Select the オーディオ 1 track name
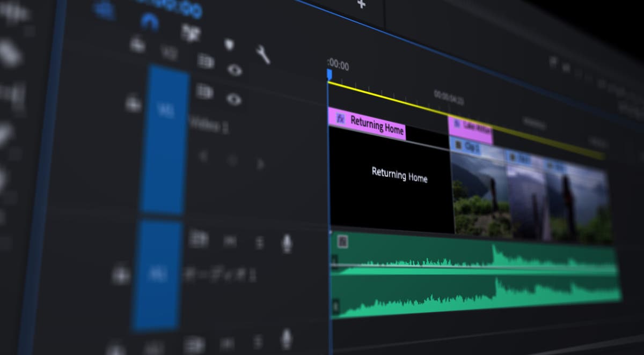This screenshot has height=355, width=644. [x=220, y=275]
